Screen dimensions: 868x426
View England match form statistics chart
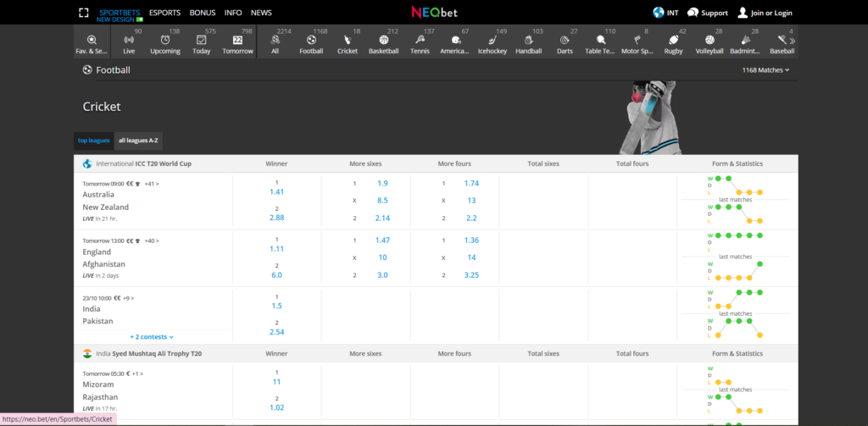click(735, 256)
